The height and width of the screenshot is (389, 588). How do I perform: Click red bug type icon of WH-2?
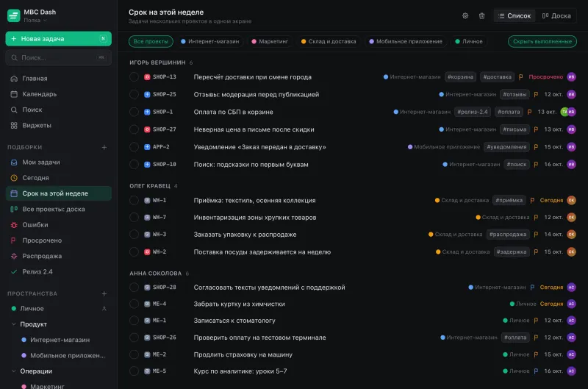pyautogui.click(x=147, y=252)
